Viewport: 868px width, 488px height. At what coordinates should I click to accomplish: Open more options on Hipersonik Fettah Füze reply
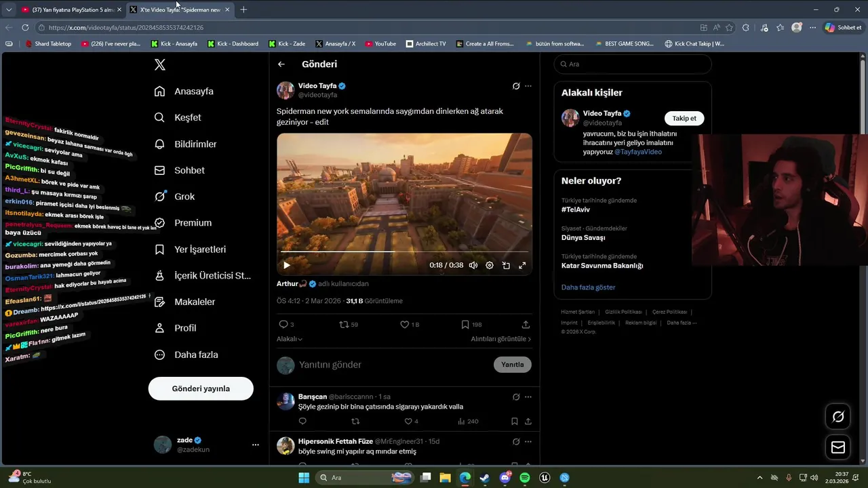click(x=528, y=441)
